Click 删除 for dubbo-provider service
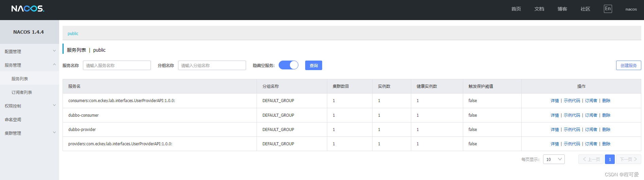This screenshot has height=180, width=644. 606,130
